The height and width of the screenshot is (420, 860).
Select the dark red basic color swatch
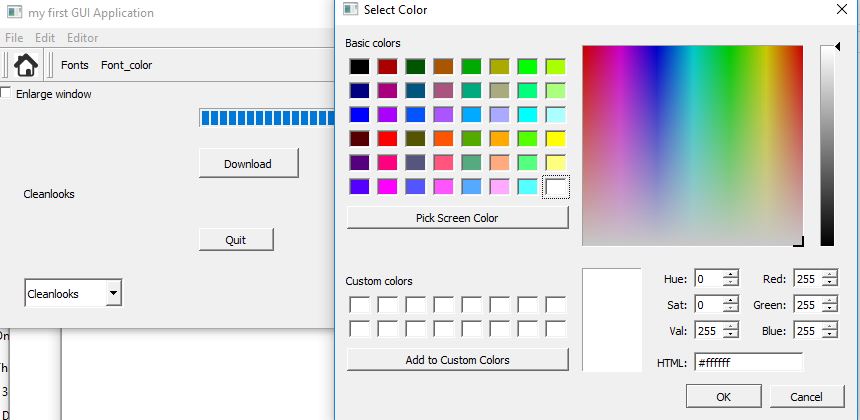pyautogui.click(x=388, y=66)
